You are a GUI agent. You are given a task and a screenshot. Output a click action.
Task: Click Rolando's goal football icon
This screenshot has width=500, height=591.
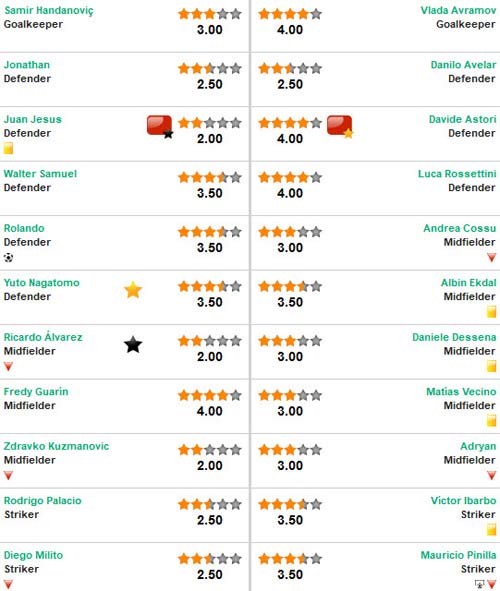(8, 257)
